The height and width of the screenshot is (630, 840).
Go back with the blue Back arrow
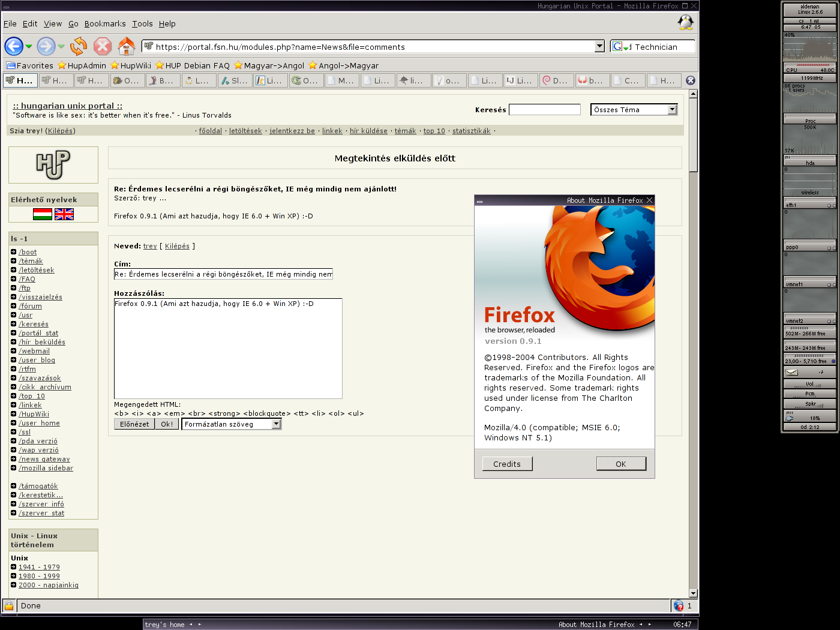pyautogui.click(x=14, y=46)
